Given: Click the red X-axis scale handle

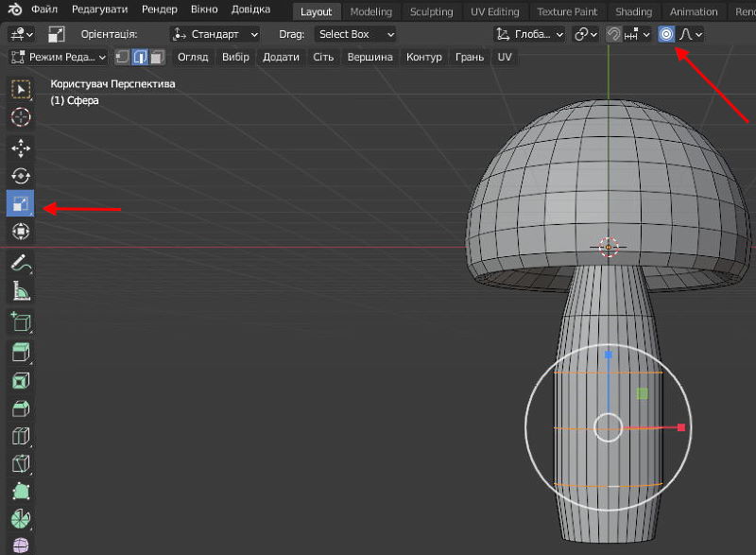Looking at the screenshot, I should click(x=681, y=427).
